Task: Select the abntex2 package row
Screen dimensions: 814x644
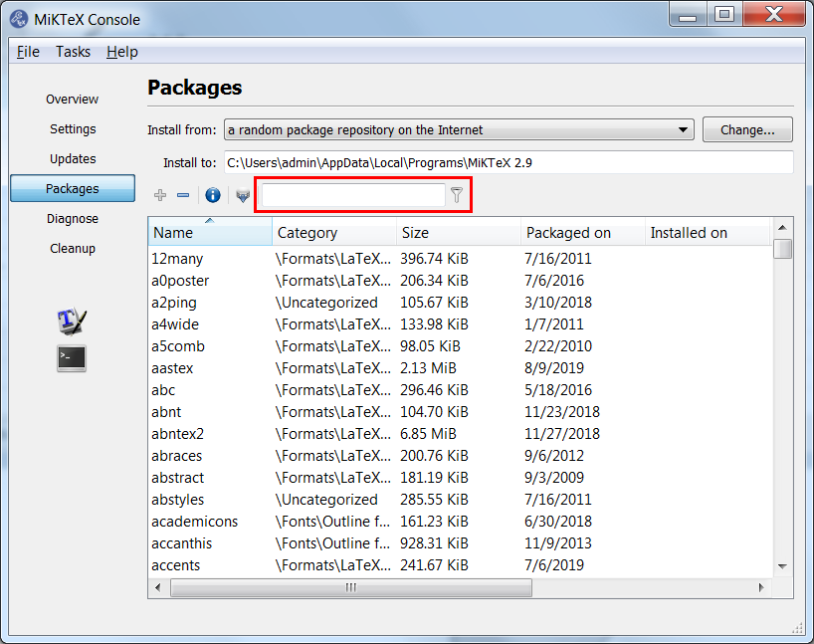Action: coord(460,434)
